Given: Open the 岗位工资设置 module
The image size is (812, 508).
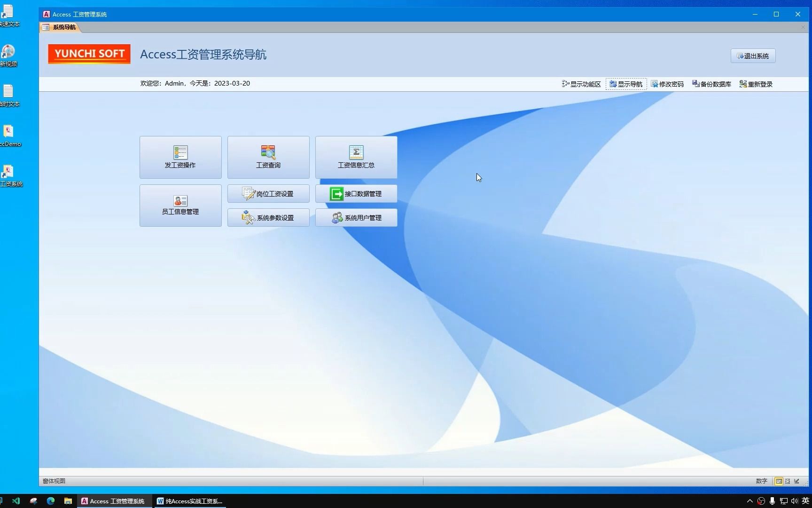Looking at the screenshot, I should pyautogui.click(x=268, y=193).
